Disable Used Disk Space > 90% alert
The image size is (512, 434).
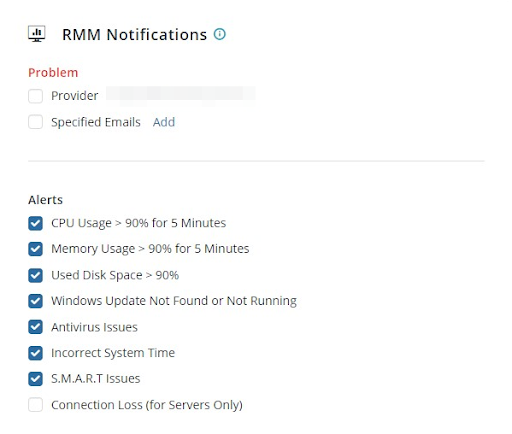click(35, 275)
